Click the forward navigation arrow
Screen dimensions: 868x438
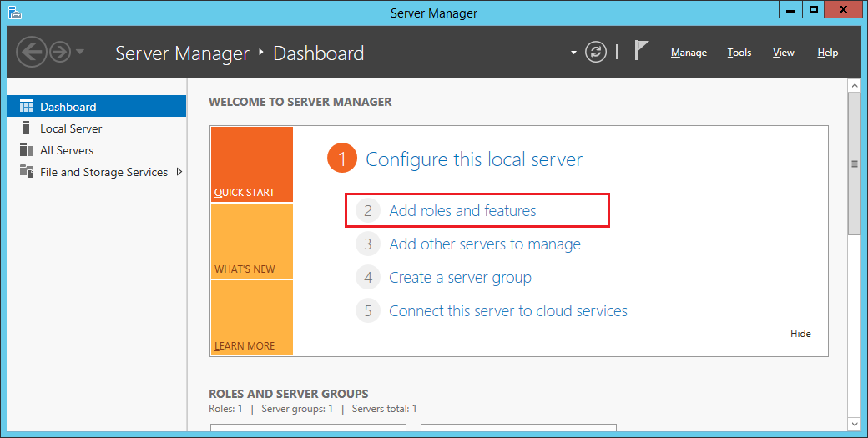(60, 52)
